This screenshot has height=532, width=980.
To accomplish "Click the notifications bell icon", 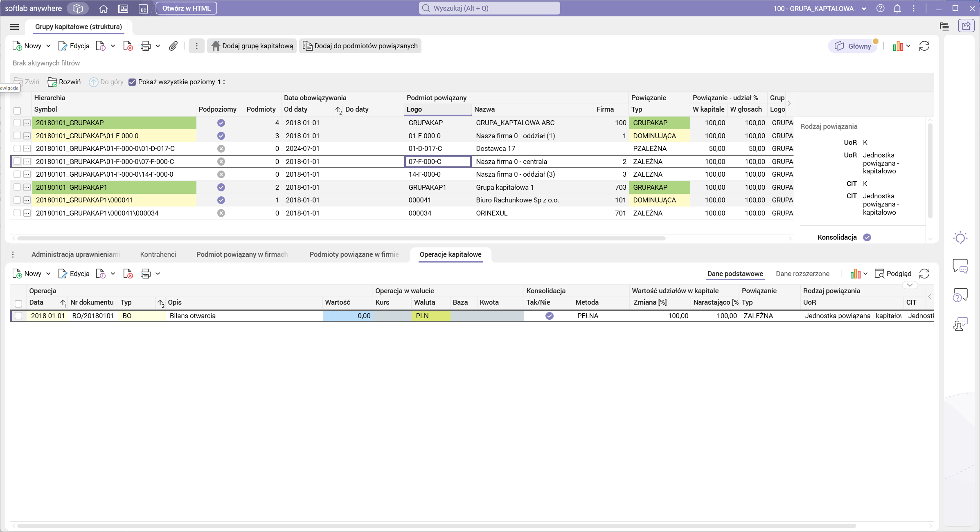I will pos(897,9).
